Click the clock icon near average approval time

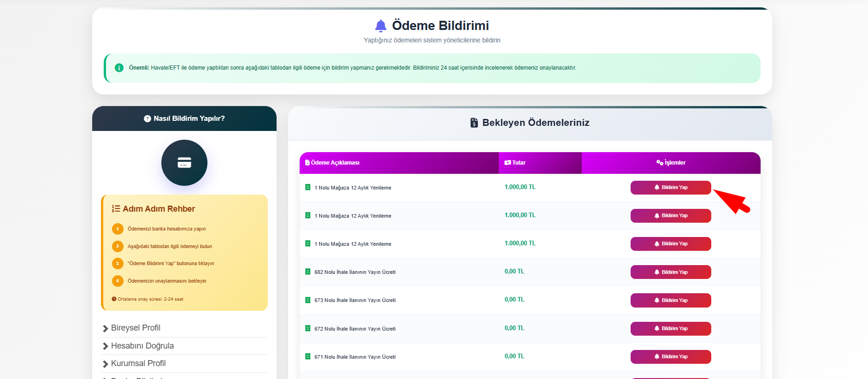tap(114, 299)
